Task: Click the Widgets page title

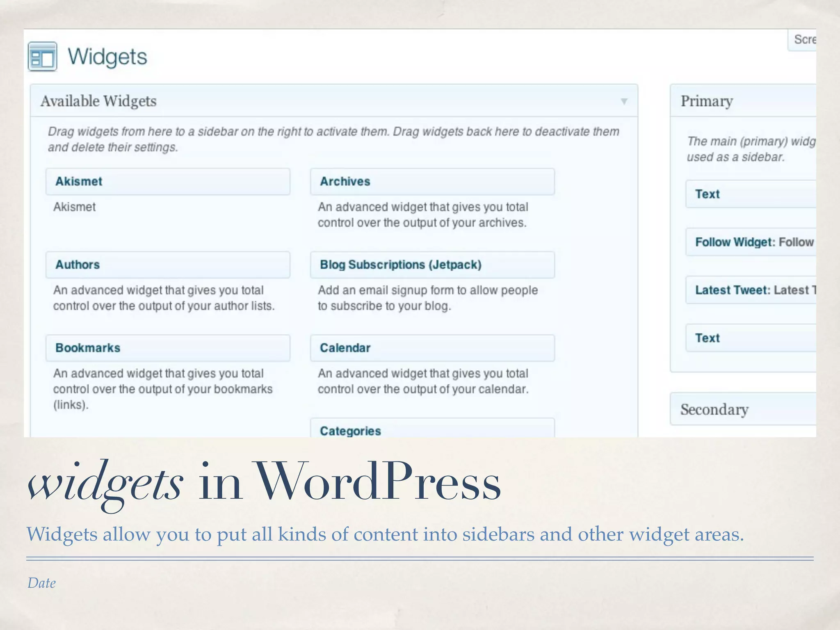Action: [x=107, y=57]
